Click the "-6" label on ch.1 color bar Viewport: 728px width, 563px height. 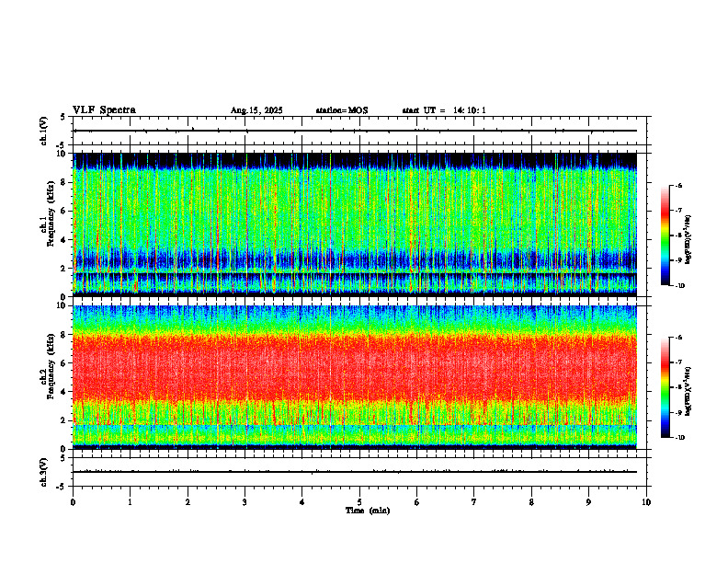tap(677, 186)
